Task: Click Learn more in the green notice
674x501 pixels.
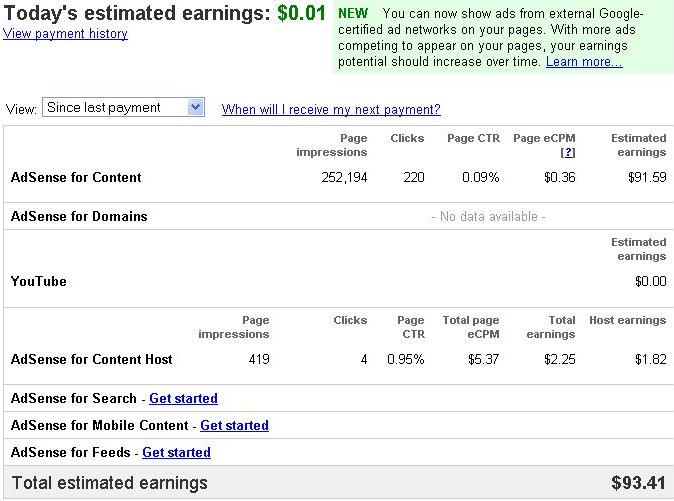Action: tap(584, 62)
